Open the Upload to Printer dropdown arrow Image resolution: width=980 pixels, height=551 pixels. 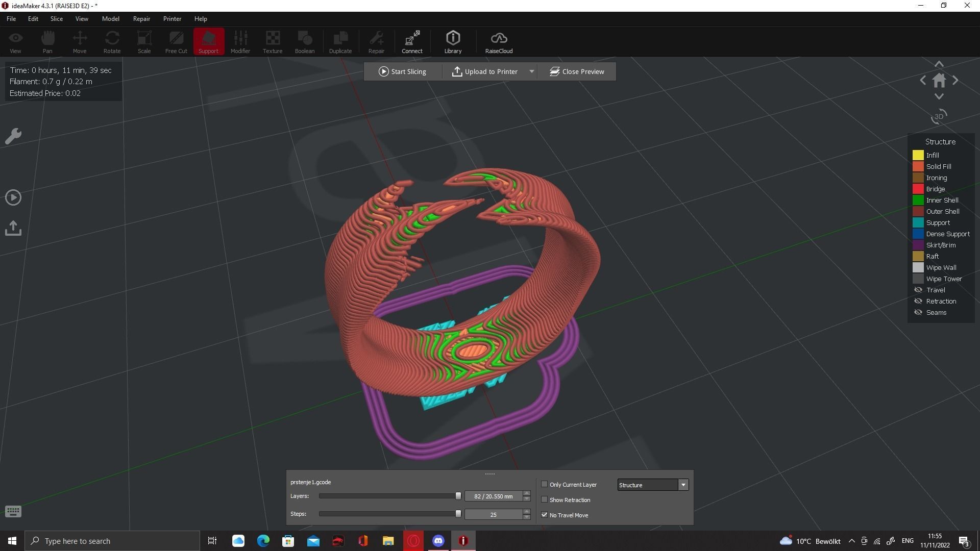click(531, 71)
